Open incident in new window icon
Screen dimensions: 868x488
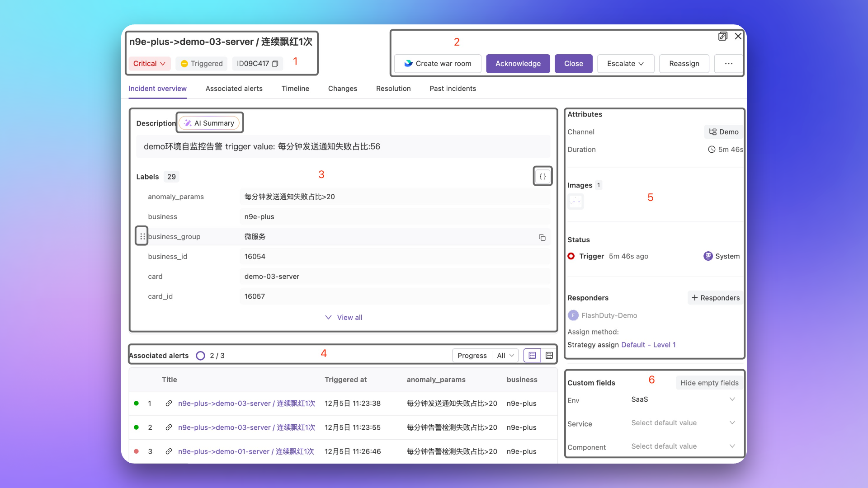(x=723, y=36)
